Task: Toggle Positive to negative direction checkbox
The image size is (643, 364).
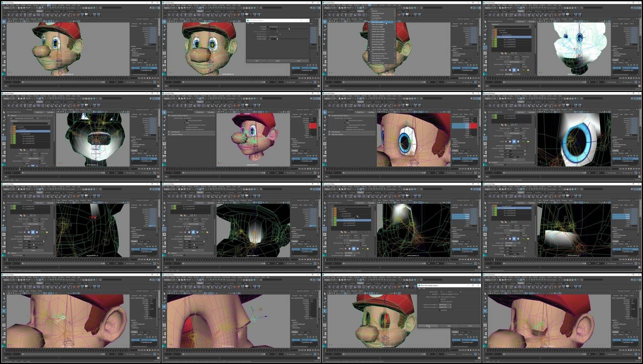Action: click(x=440, y=294)
